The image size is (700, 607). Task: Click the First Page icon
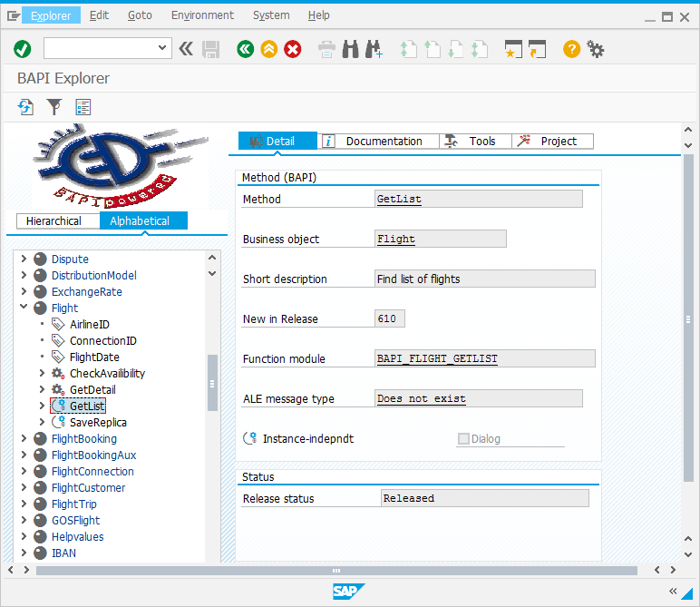coord(408,49)
